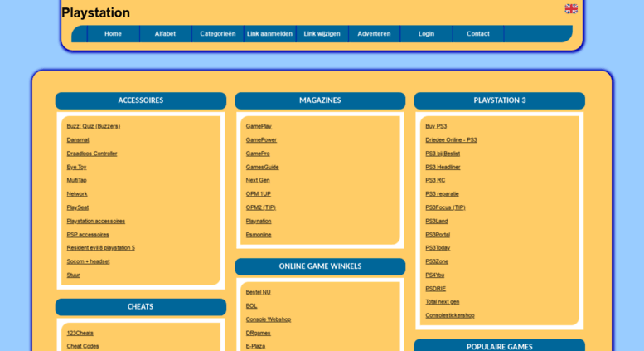Image resolution: width=644 pixels, height=351 pixels.
Task: Open the PS3 bij Beslist link
Action: 443,154
